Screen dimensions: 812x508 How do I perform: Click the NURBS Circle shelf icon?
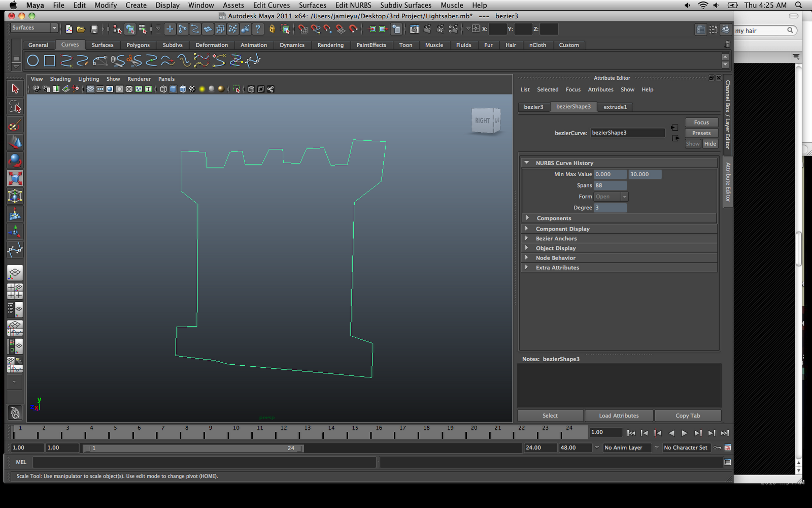click(x=32, y=61)
